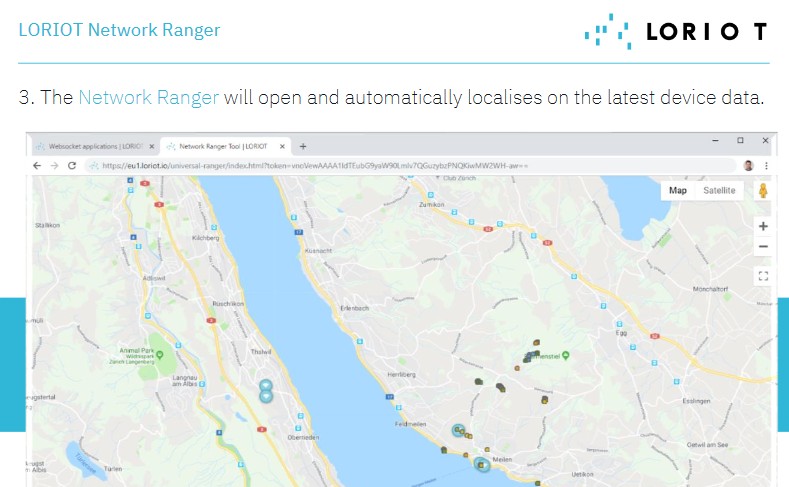789x487 pixels.
Task: Close the Network Ranger Tool tab
Action: (282, 146)
